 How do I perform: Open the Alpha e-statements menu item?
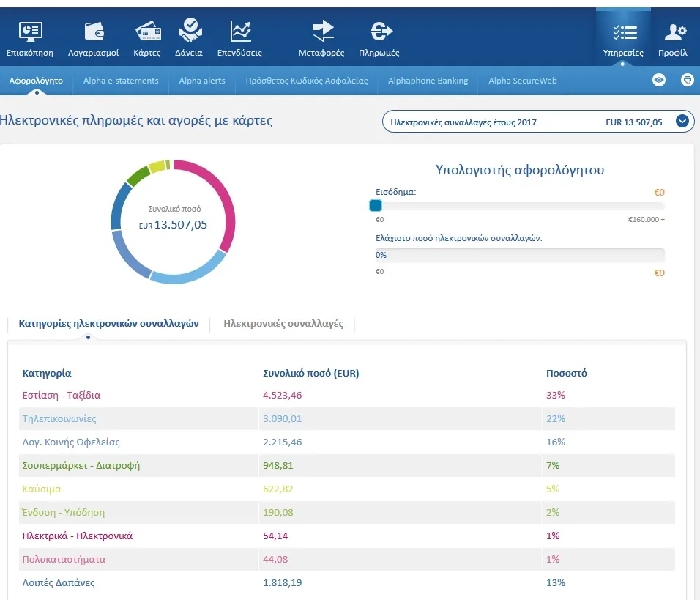point(121,81)
